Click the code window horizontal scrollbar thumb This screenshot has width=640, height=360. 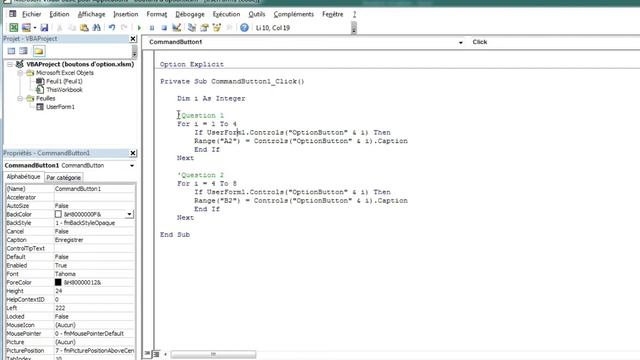pos(213,354)
